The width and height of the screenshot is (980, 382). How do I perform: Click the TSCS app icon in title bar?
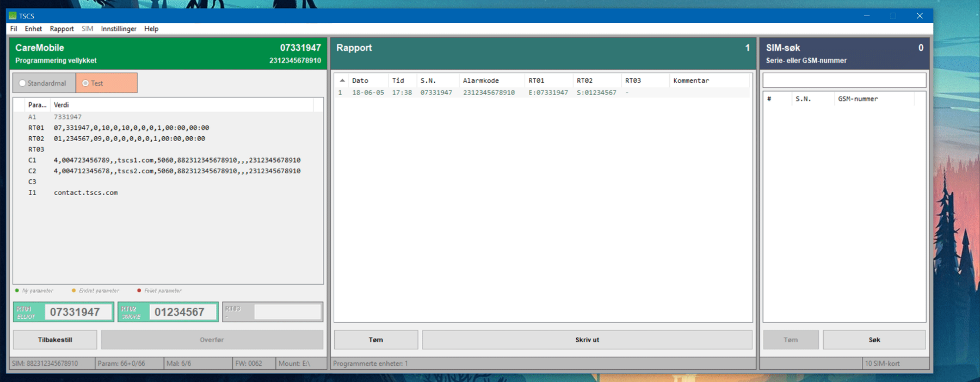point(13,16)
